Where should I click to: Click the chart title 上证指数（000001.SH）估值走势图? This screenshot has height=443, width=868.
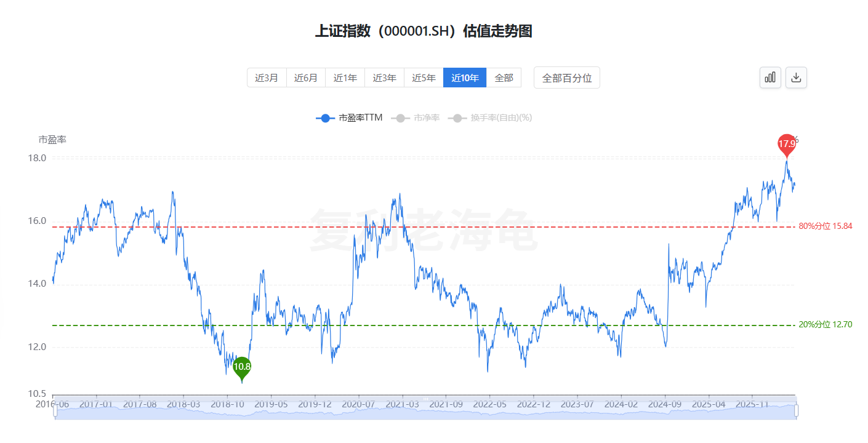[x=424, y=31]
